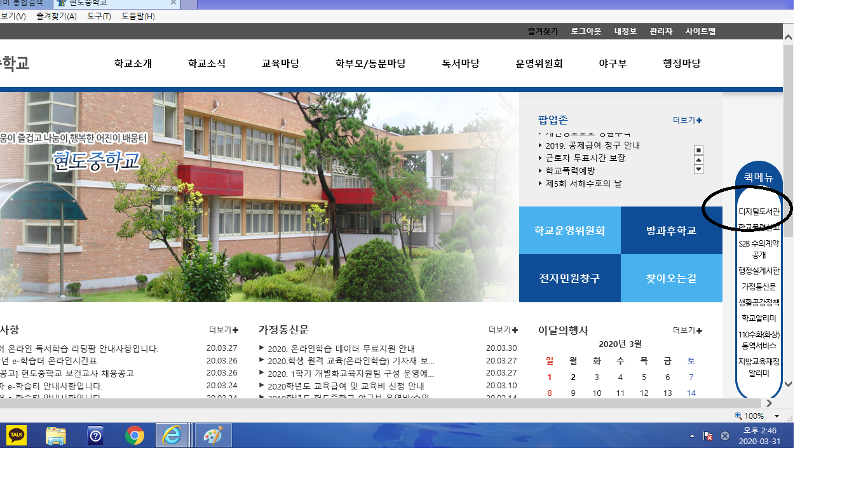
Task: Switch to Paint from the taskbar
Action: [x=213, y=436]
